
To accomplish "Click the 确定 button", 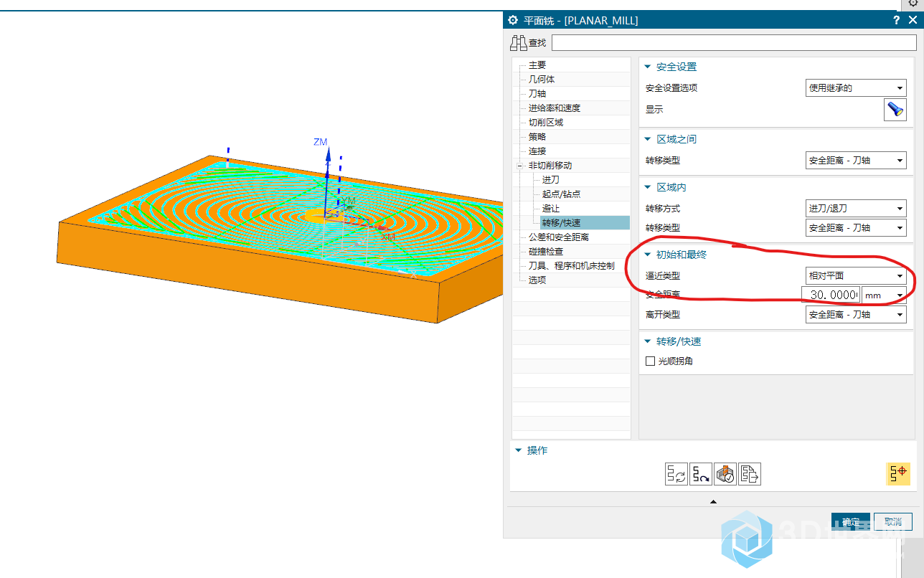I will point(851,522).
